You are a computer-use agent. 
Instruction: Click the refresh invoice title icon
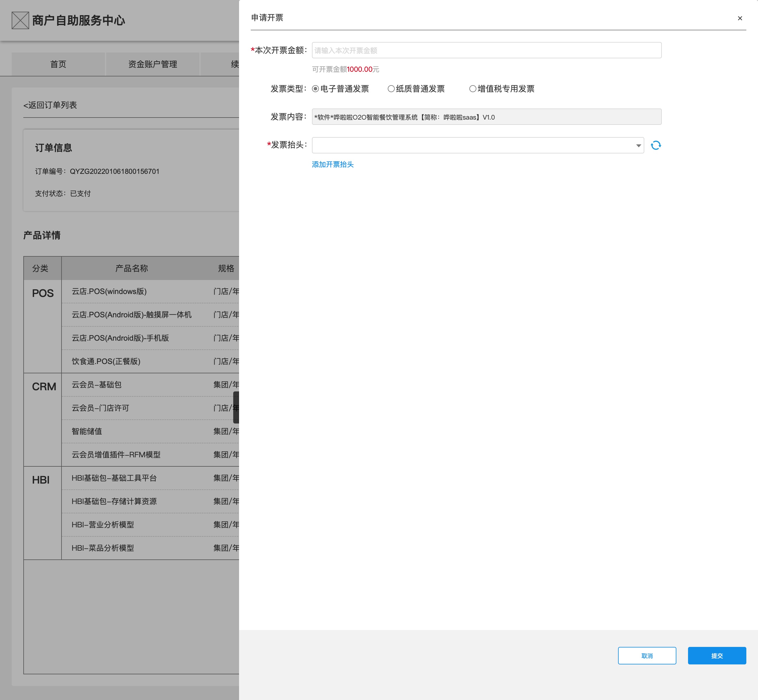pyautogui.click(x=656, y=146)
